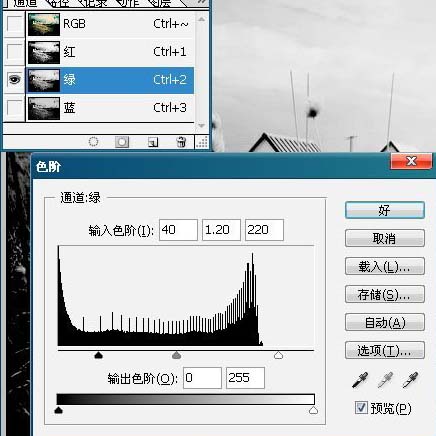This screenshot has width=436, height=436.
Task: Show the red channel visibility
Action: pos(14,52)
